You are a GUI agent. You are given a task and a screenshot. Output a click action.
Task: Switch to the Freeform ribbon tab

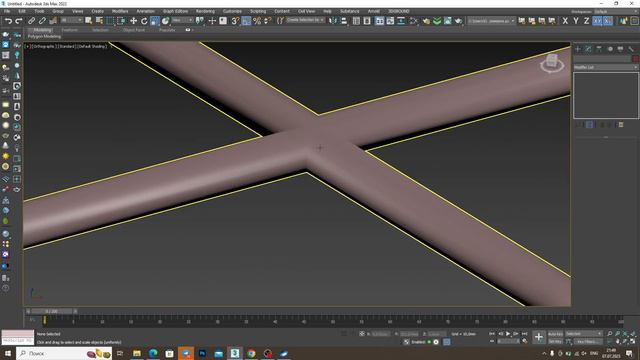(x=70, y=30)
